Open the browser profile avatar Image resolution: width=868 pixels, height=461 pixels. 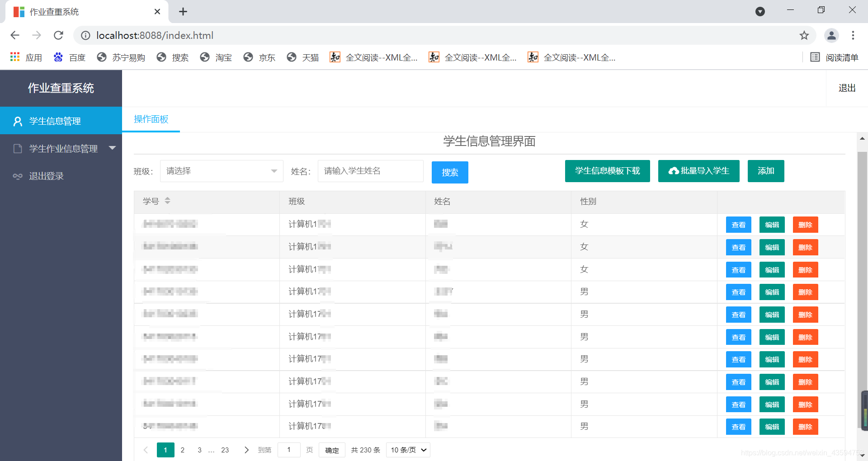[x=831, y=35]
